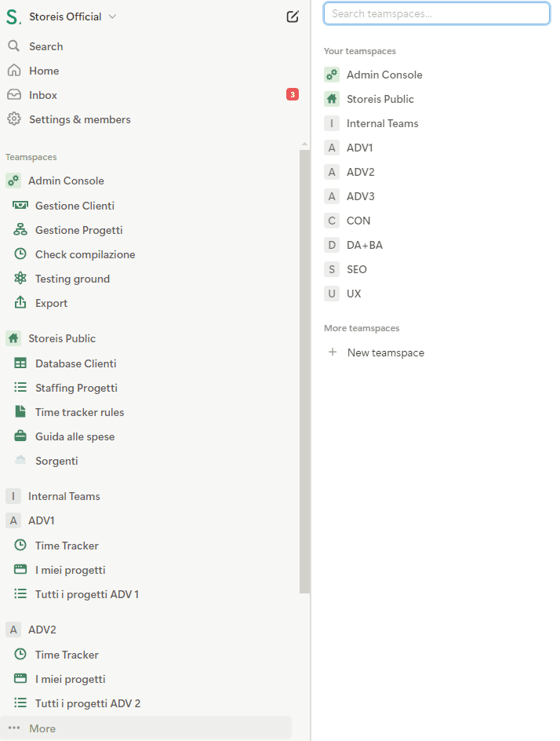Click More at the sidebar bottom
Image resolution: width=560 pixels, height=741 pixels.
(x=147, y=728)
